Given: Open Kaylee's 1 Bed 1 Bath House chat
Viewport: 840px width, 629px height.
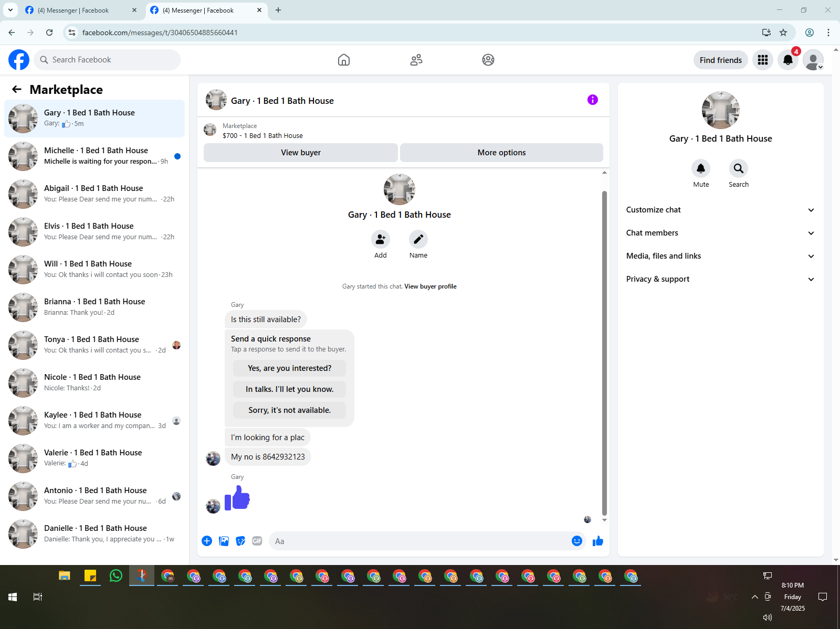Looking at the screenshot, I should (x=94, y=421).
